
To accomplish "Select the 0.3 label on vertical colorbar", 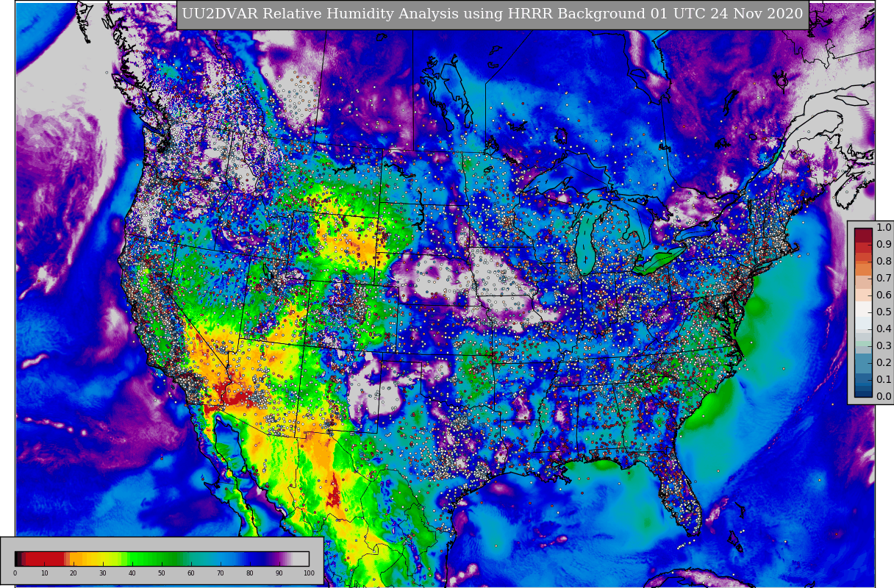I will tap(883, 346).
